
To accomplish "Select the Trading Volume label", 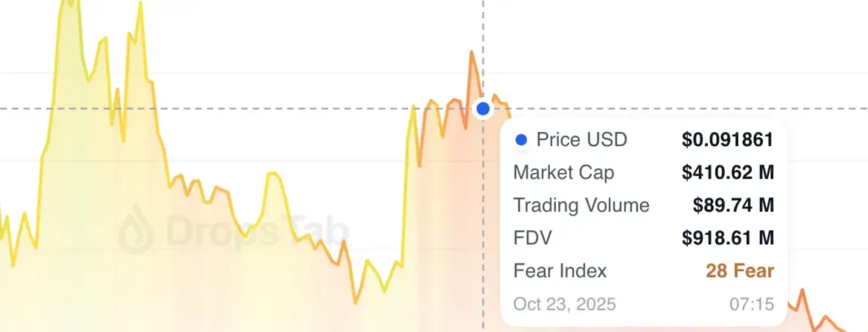I will point(581,205).
